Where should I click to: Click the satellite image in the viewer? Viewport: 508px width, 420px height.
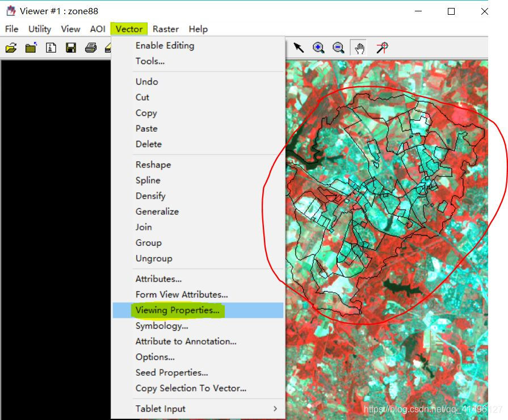coord(387,240)
